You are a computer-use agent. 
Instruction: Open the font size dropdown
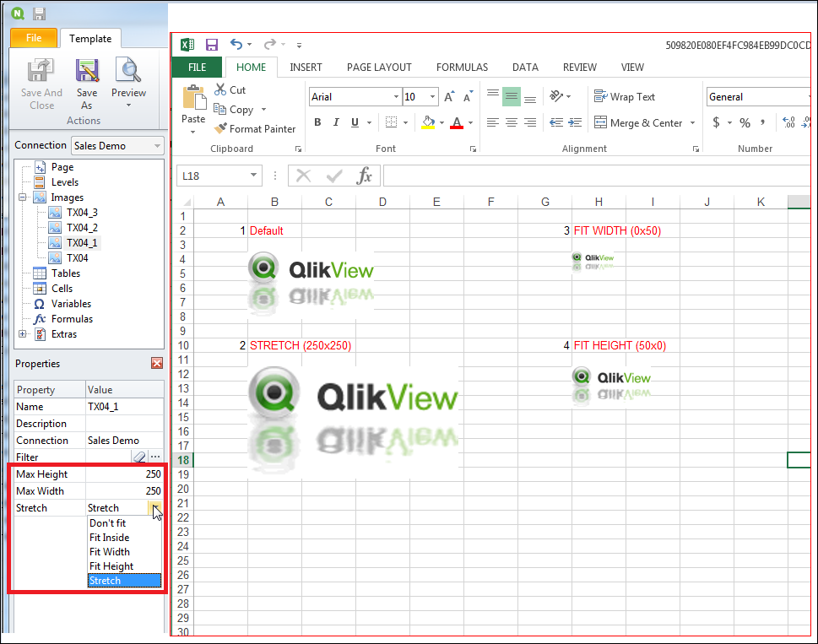click(x=432, y=97)
